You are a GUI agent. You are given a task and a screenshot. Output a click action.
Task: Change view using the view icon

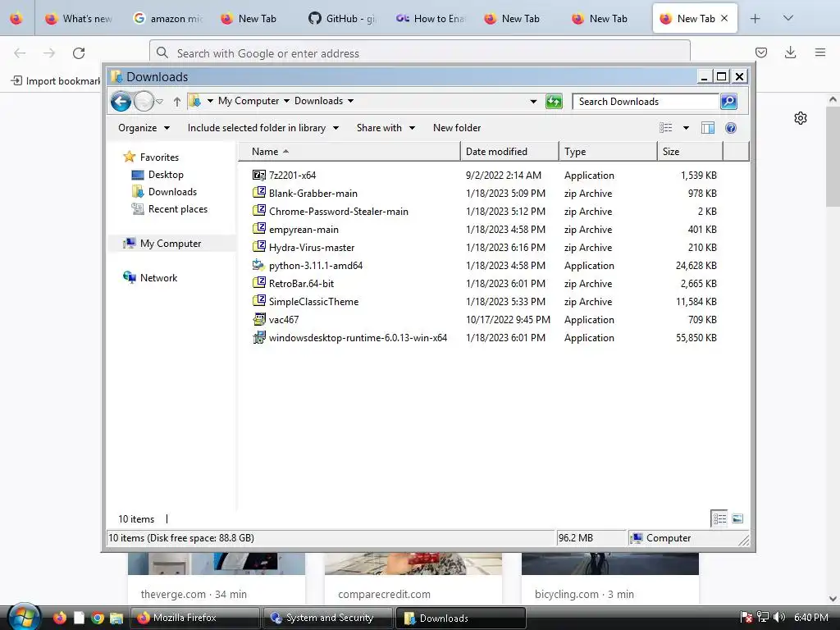666,127
